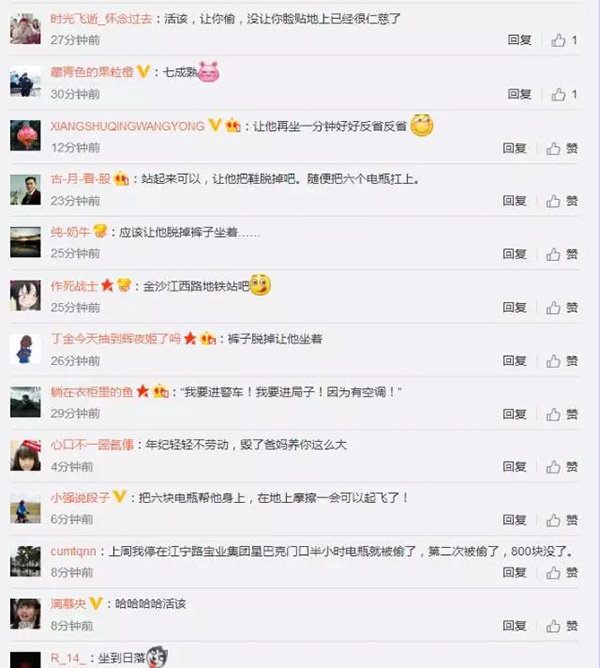Thumbs-up the comment by cumtqnn
The height and width of the screenshot is (668, 600).
562,573
